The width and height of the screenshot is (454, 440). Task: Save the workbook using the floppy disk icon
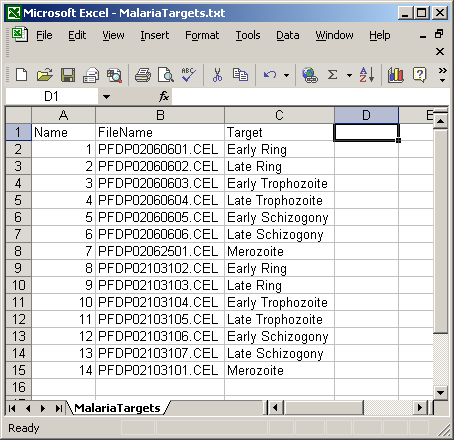(68, 75)
